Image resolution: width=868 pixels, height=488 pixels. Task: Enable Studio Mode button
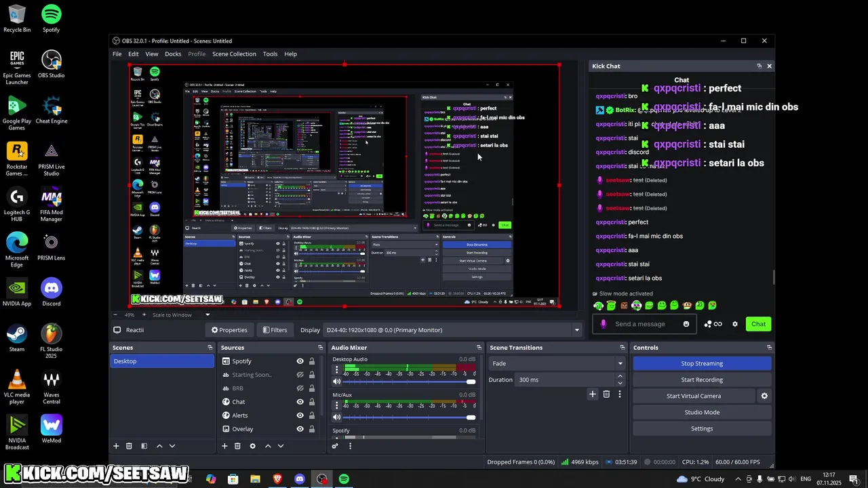point(702,412)
